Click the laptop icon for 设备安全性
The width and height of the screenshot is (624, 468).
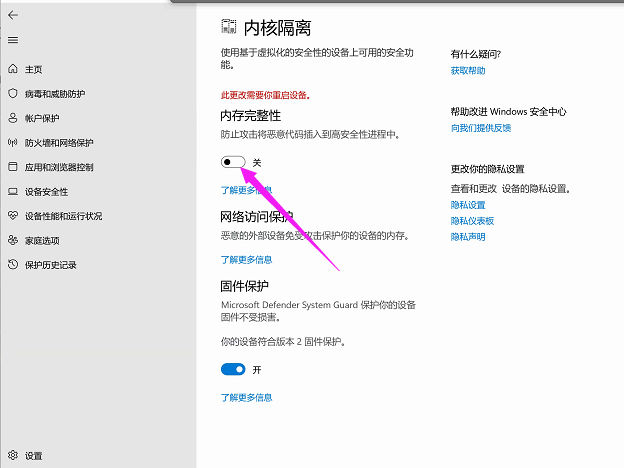click(x=13, y=191)
